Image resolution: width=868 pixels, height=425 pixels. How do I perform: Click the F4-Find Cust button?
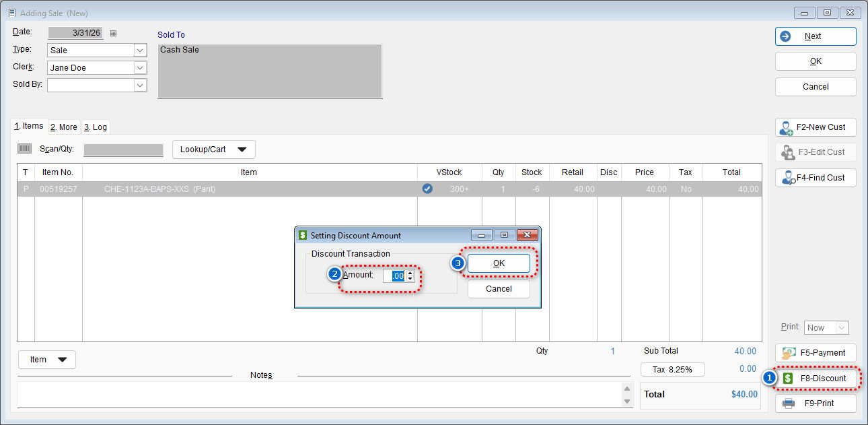click(816, 178)
